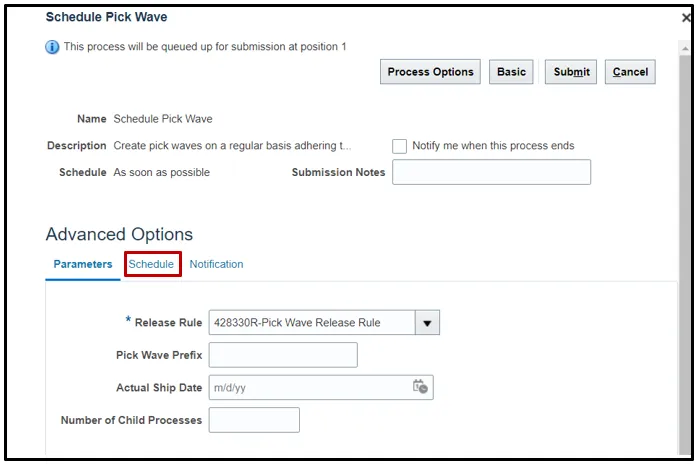Open the Notification tab

216,264
